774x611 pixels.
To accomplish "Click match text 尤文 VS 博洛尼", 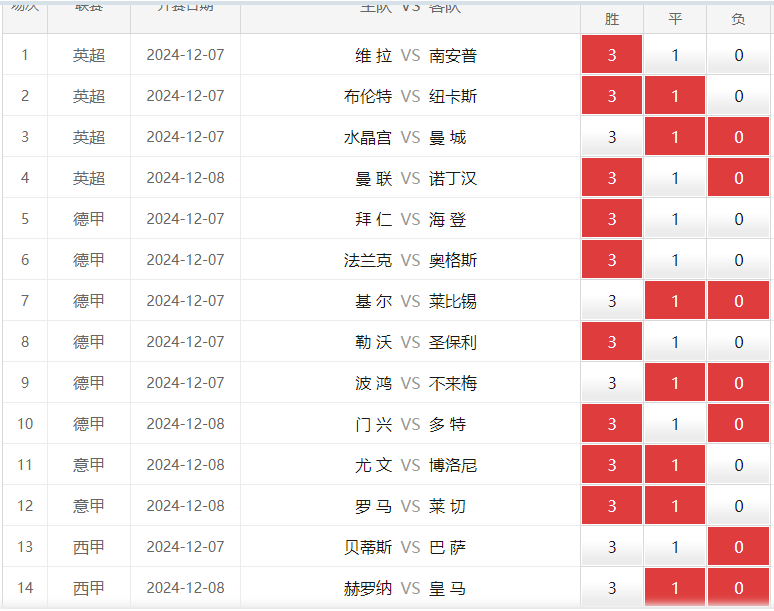I will [x=416, y=464].
